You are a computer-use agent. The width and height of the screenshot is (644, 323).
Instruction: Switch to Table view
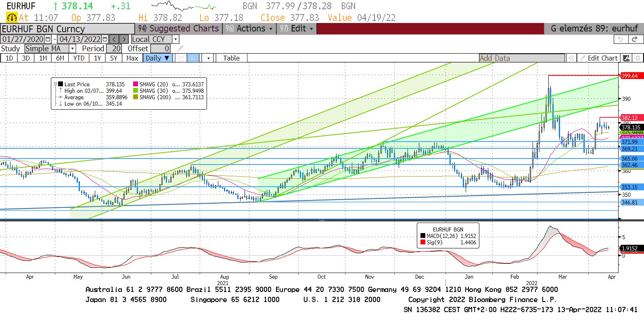[x=231, y=58]
